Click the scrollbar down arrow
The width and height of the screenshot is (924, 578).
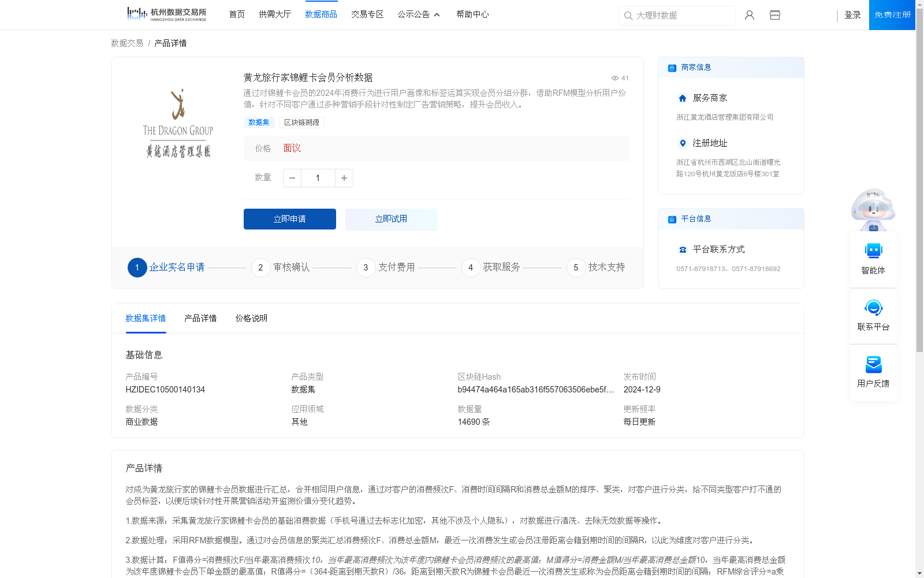(x=919, y=574)
